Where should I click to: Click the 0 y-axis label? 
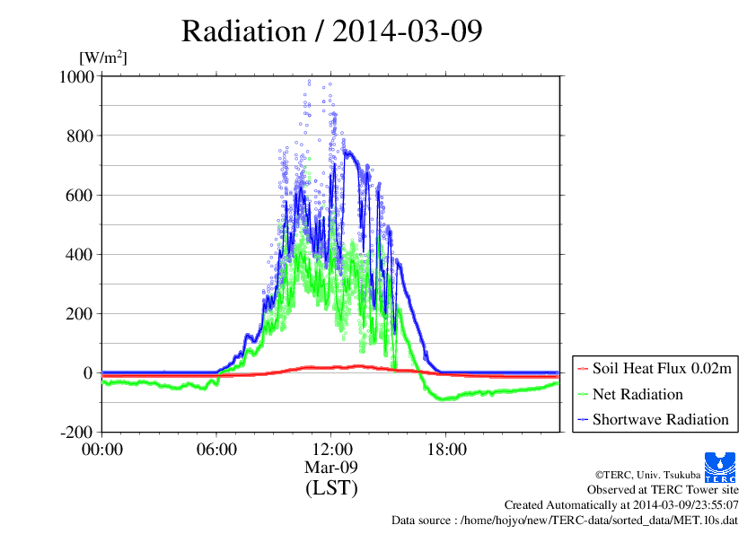(x=88, y=373)
